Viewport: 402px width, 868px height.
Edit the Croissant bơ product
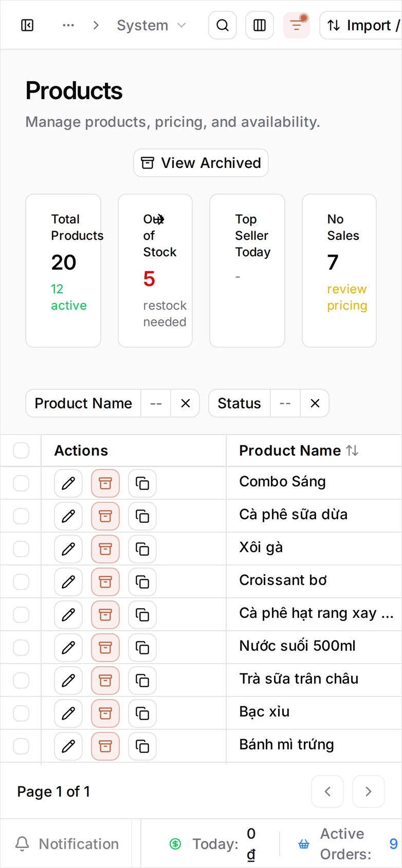[x=68, y=582]
